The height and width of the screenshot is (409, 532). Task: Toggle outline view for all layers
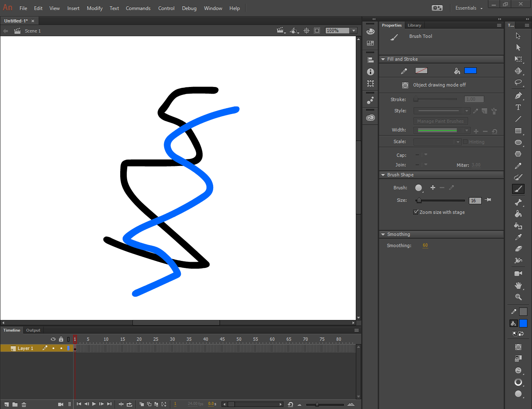coord(69,339)
